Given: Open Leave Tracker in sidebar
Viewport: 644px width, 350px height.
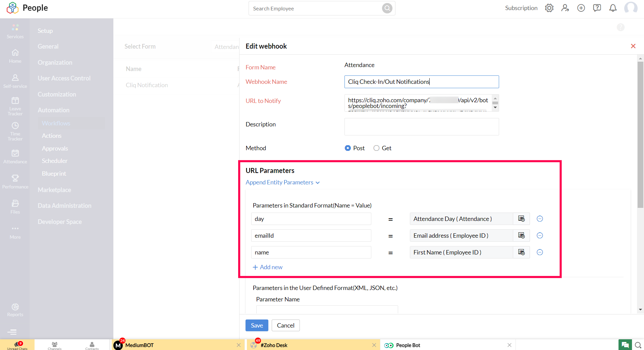Looking at the screenshot, I should (x=15, y=106).
